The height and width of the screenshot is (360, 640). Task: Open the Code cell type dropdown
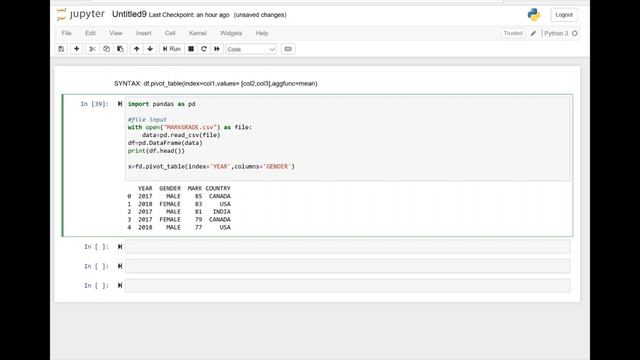[251, 49]
